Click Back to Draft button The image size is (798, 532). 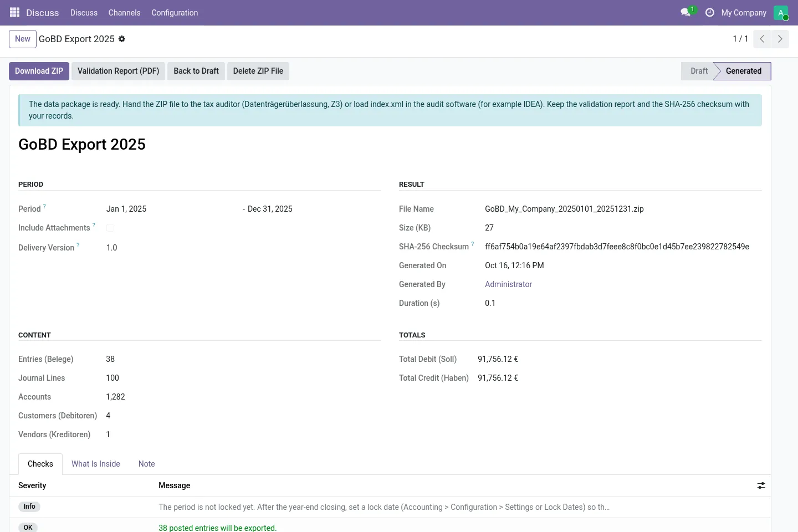coord(196,71)
